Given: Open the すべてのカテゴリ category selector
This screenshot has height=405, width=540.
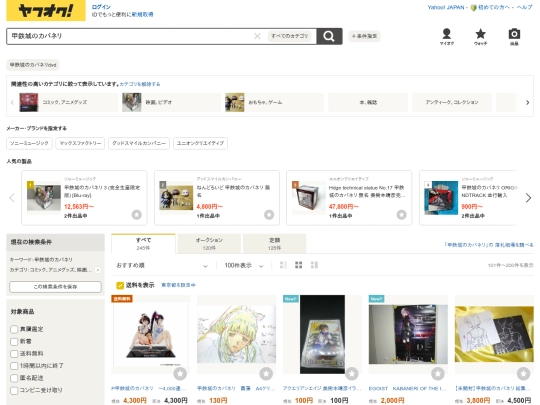Looking at the screenshot, I should (x=289, y=36).
